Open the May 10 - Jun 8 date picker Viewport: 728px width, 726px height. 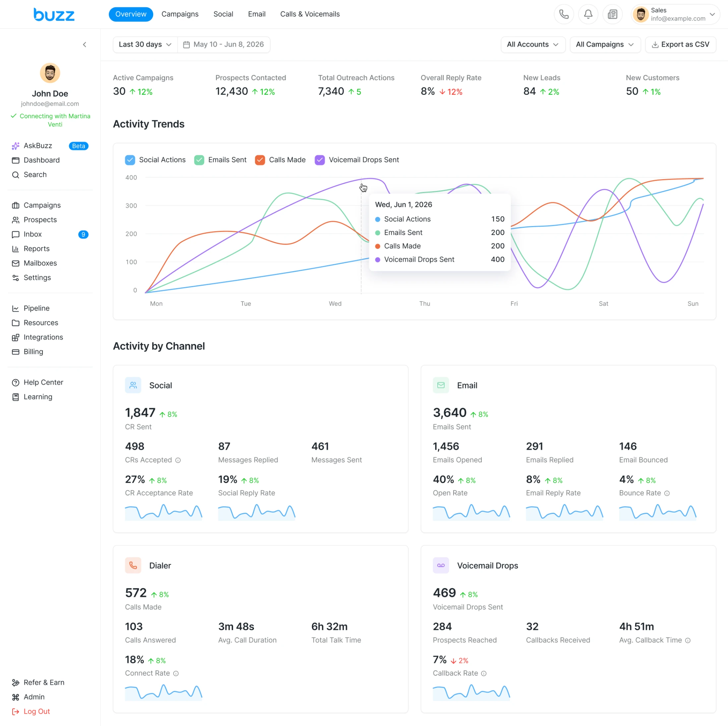(224, 44)
